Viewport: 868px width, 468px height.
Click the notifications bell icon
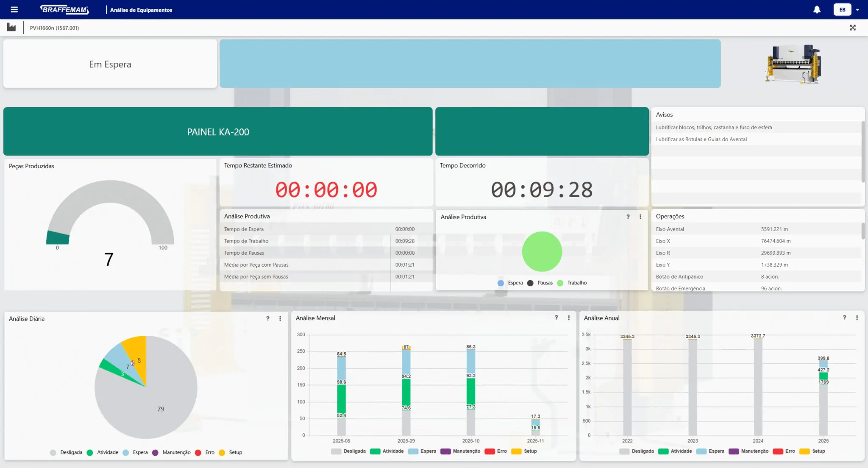817,9
